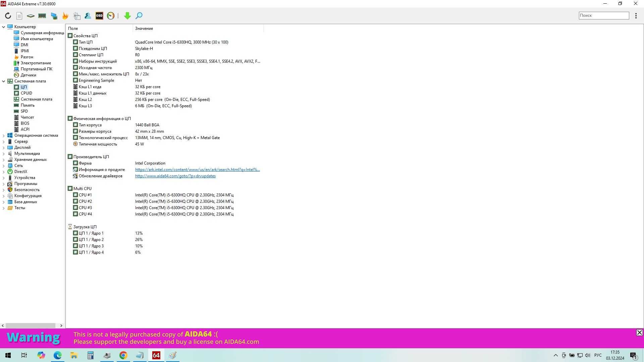Close the pink warning banner
This screenshot has width=644, height=362.
click(639, 333)
